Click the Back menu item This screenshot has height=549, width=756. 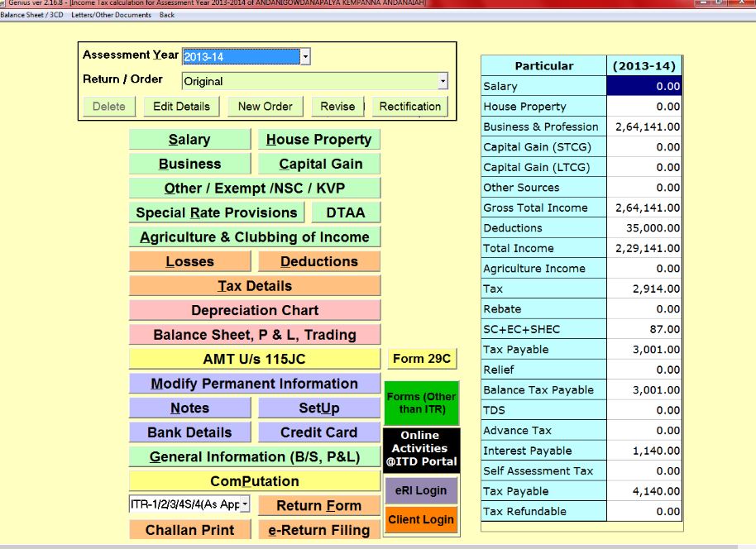(167, 15)
